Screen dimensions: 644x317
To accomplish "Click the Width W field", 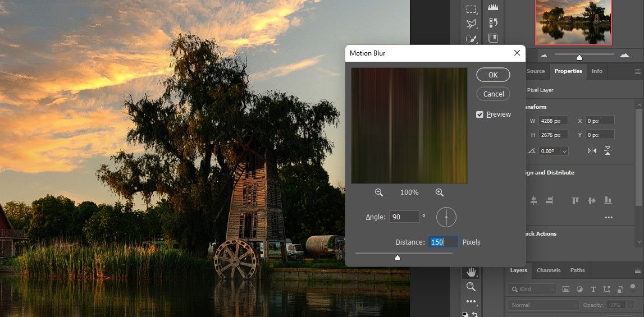I will (553, 121).
